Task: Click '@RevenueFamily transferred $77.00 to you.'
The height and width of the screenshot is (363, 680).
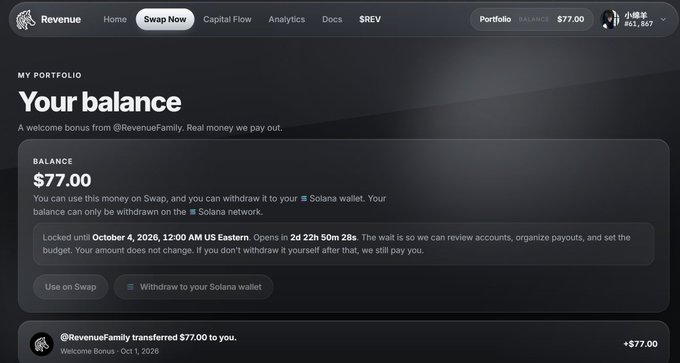Action: coord(148,337)
